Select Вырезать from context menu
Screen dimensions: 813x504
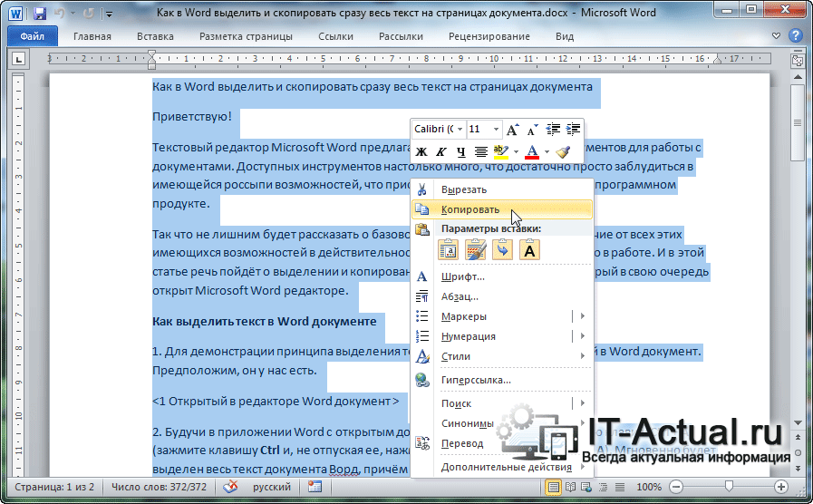pos(502,189)
